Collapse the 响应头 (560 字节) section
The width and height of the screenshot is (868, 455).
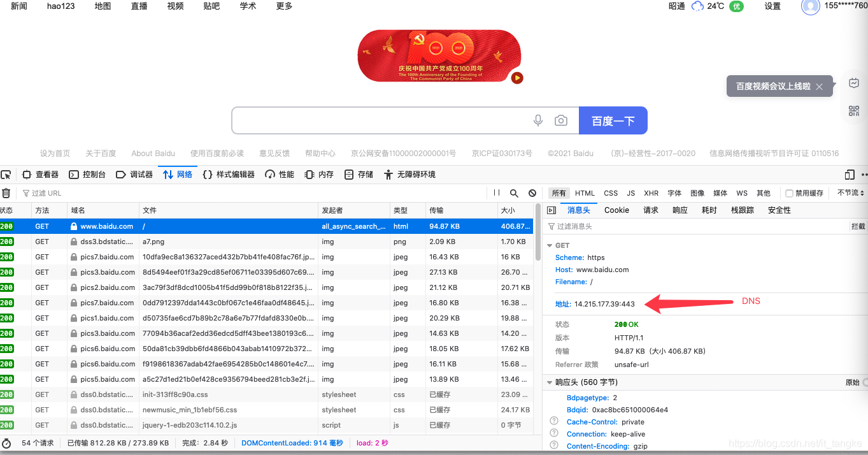click(x=550, y=382)
